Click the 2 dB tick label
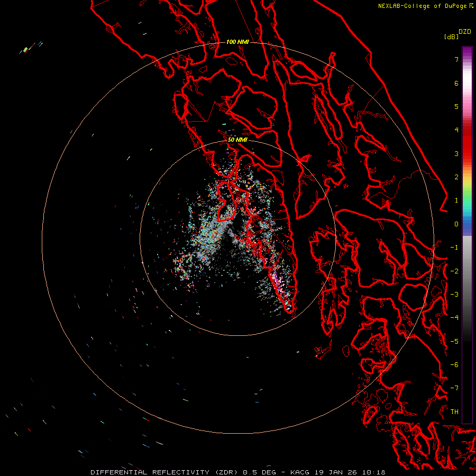 [x=456, y=177]
